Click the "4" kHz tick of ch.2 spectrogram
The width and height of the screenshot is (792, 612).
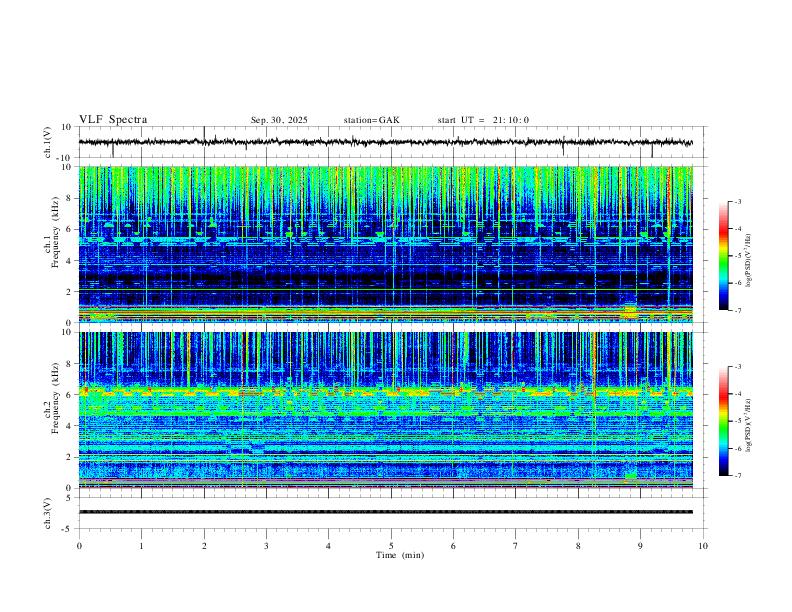(x=69, y=426)
